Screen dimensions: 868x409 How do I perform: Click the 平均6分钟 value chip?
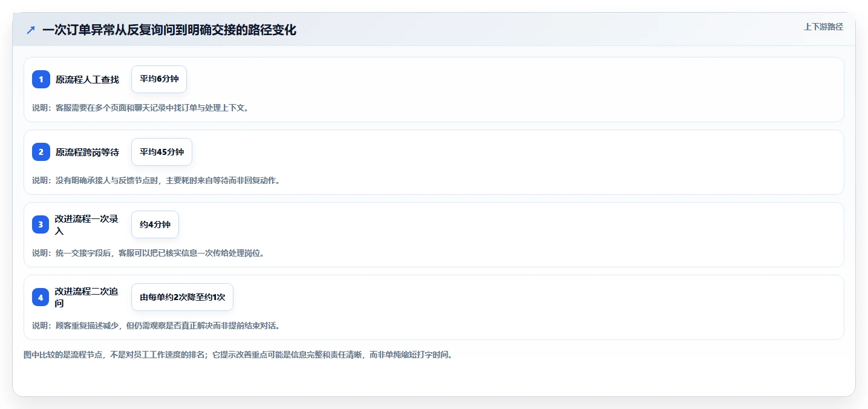pos(159,79)
